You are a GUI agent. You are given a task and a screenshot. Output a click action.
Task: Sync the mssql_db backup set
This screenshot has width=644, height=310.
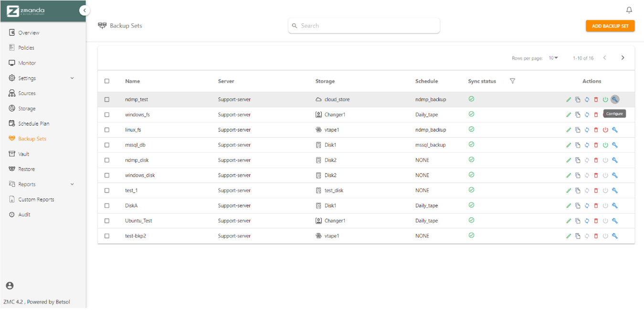click(587, 145)
